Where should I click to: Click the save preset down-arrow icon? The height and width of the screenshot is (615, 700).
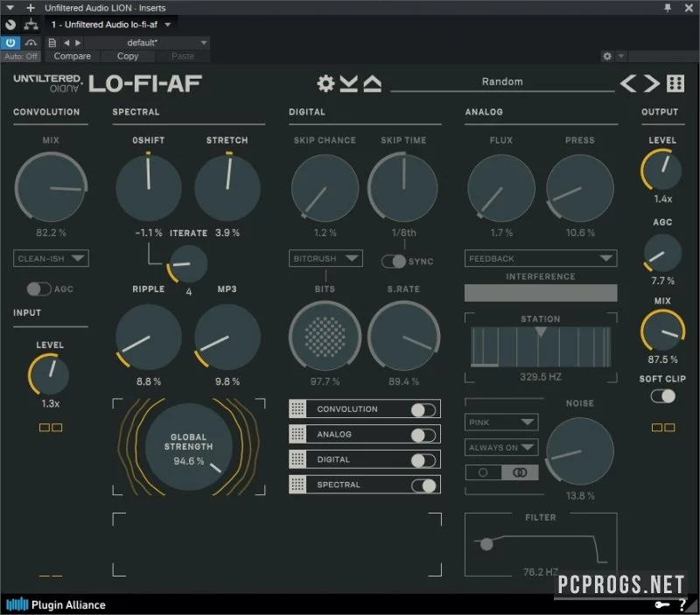[x=348, y=83]
